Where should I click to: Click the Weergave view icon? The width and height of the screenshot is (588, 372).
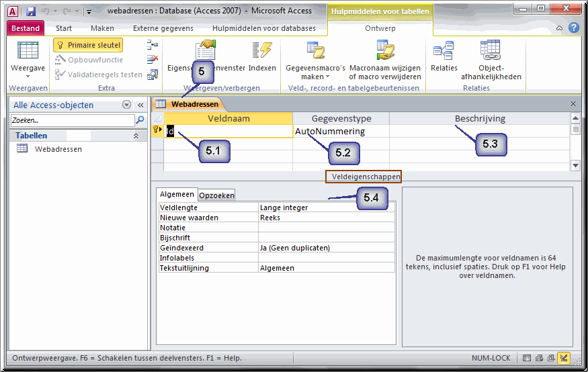tap(28, 50)
